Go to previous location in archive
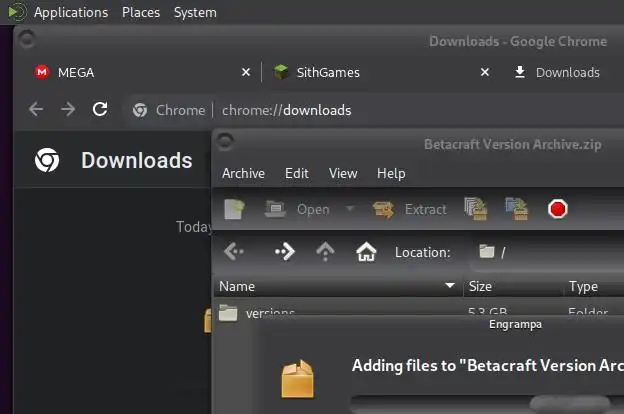 coord(234,252)
